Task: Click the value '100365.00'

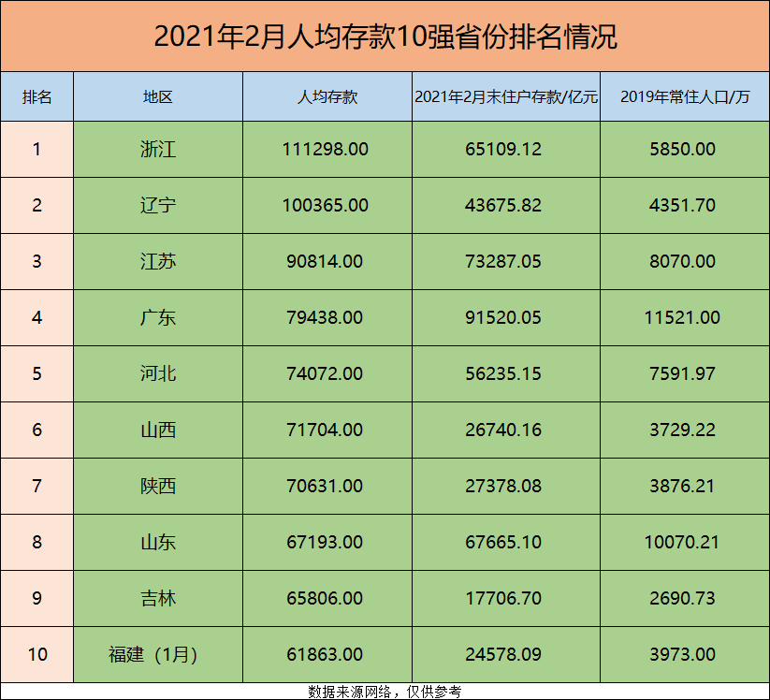Action: (x=325, y=205)
